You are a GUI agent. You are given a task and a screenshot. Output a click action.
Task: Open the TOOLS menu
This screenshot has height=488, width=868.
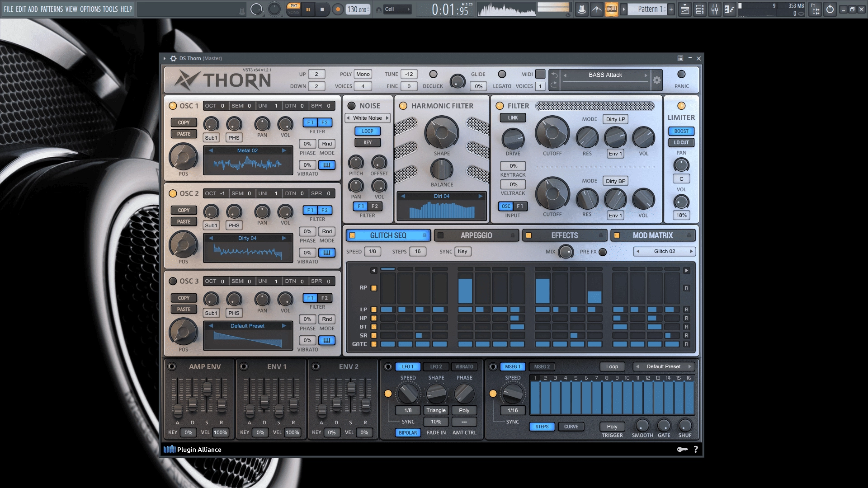click(110, 9)
